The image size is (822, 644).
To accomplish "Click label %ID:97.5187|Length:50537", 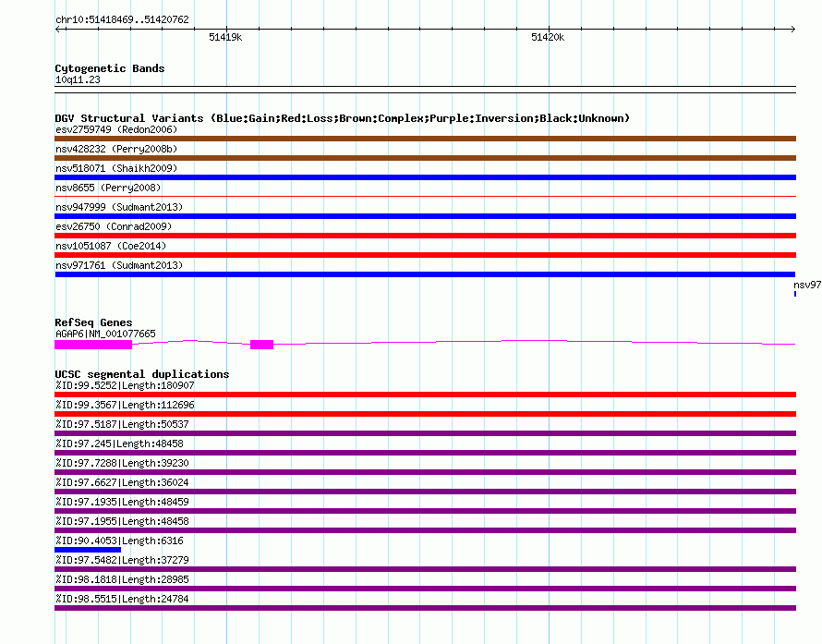I will (x=122, y=424).
